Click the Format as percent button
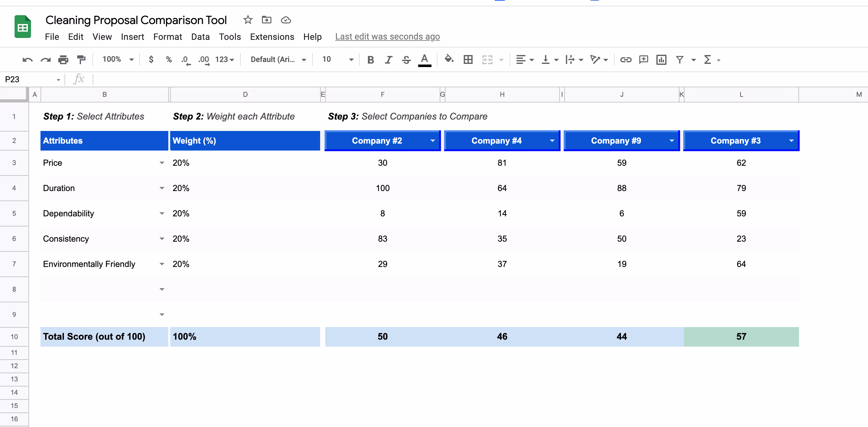This screenshot has height=427, width=868. pos(169,60)
